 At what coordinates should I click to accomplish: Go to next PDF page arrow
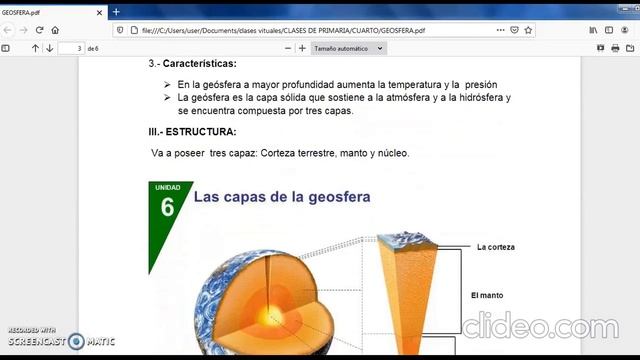tap(50, 49)
